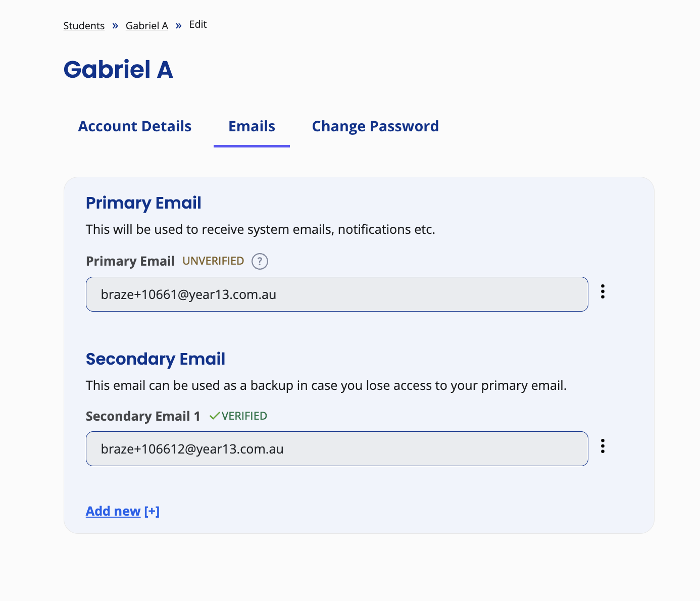Click the primary email address field
The height and width of the screenshot is (601, 700).
click(337, 294)
